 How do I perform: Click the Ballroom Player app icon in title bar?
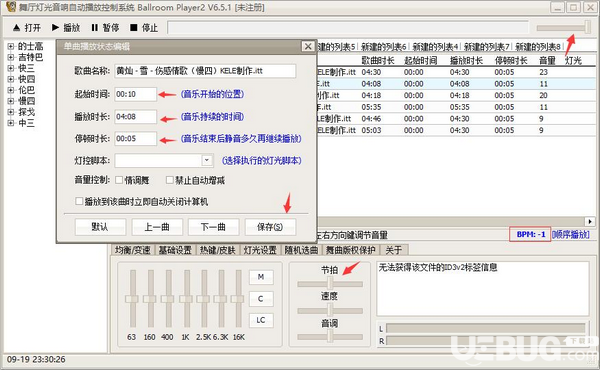tap(11, 7)
